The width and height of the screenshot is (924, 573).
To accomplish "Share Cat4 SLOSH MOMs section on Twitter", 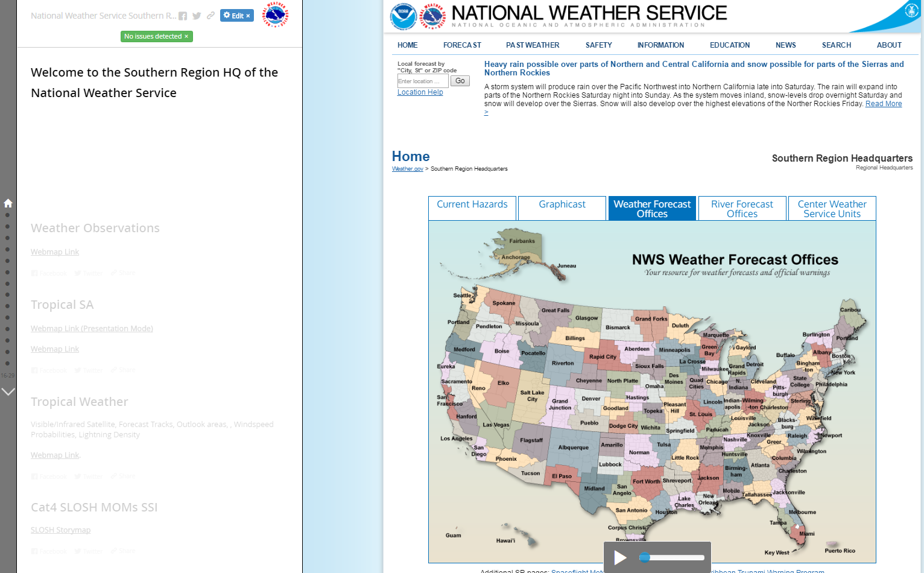I will pyautogui.click(x=89, y=551).
